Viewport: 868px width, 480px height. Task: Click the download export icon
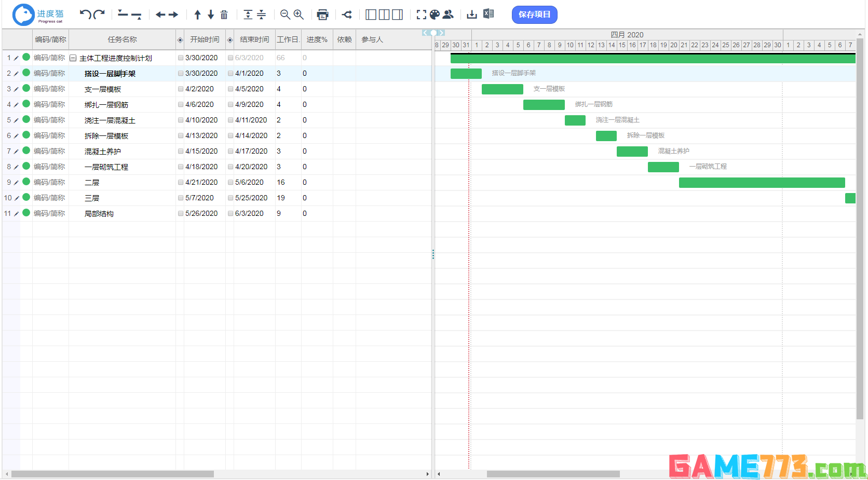click(472, 15)
